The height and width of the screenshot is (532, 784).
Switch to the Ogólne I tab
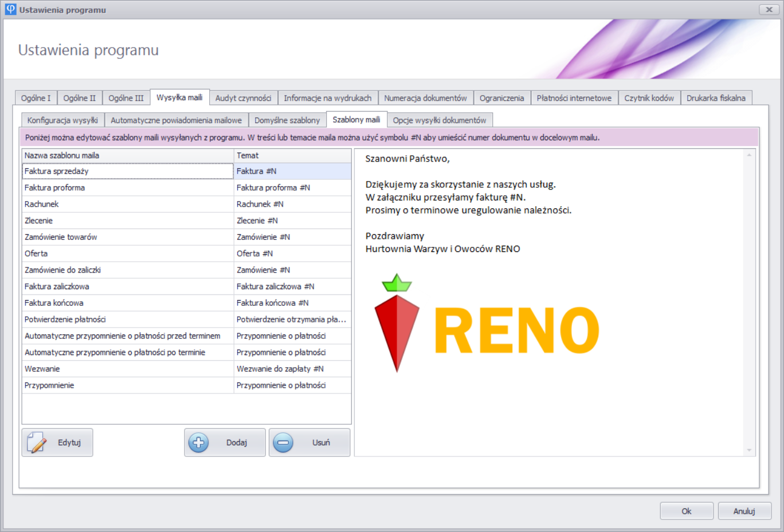pos(36,98)
